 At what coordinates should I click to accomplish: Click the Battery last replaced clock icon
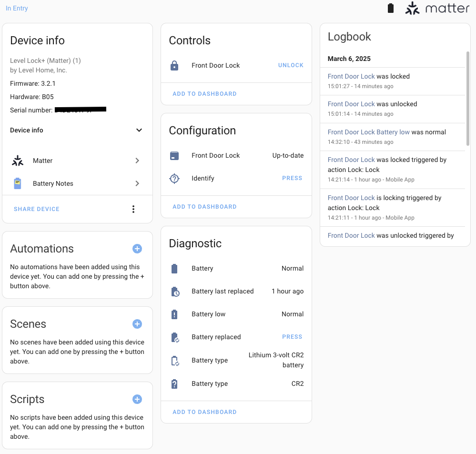174,292
